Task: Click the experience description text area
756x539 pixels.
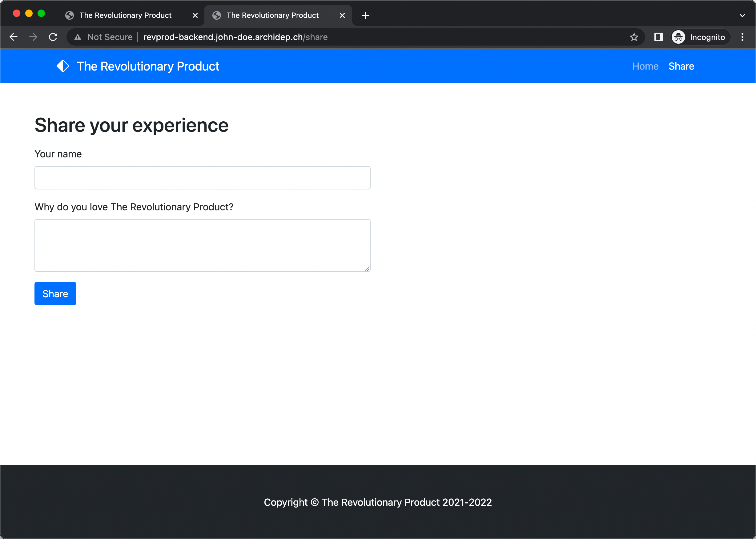Action: pos(202,245)
